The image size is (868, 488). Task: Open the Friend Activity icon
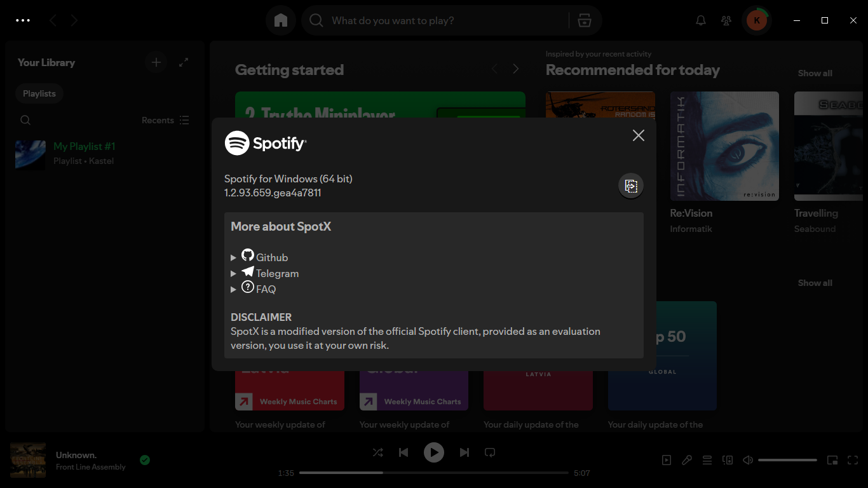pyautogui.click(x=726, y=20)
